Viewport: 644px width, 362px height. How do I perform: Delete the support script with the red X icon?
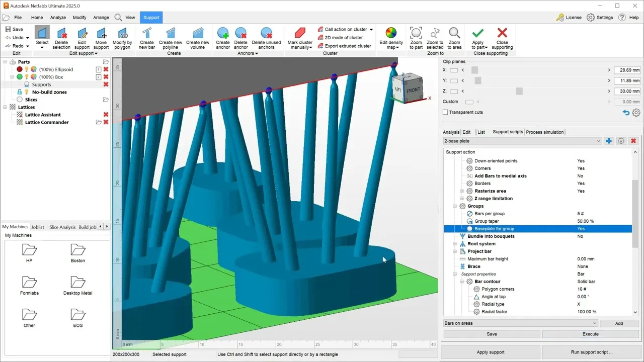coord(633,141)
